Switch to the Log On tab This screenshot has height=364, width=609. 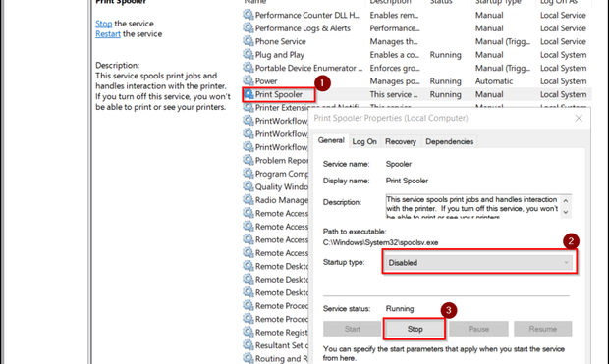coord(364,141)
